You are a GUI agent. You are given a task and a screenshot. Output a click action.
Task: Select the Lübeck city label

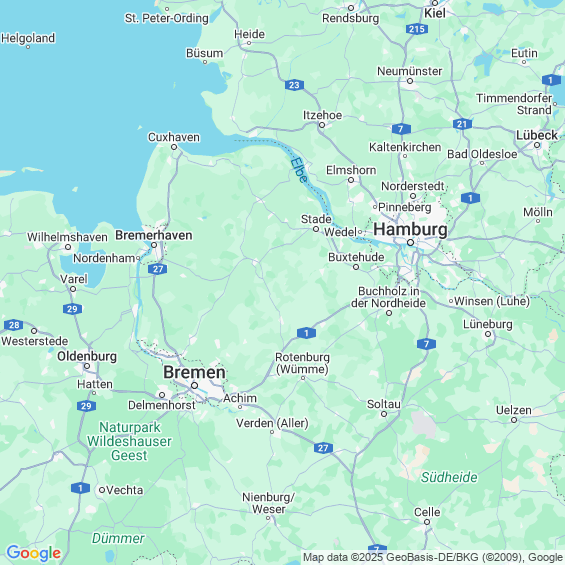click(x=537, y=135)
